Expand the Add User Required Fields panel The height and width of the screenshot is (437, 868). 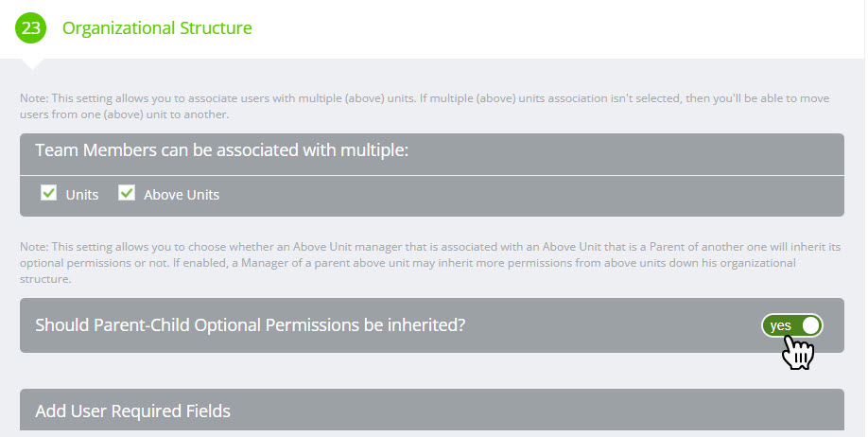coord(432,410)
